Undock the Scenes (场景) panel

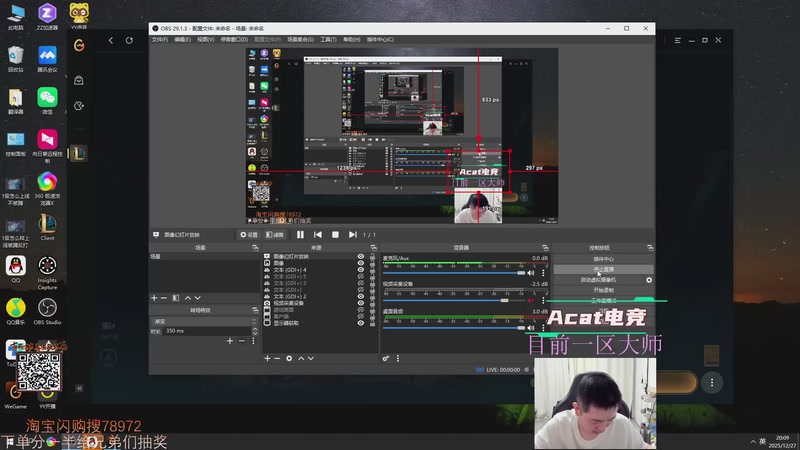255,248
